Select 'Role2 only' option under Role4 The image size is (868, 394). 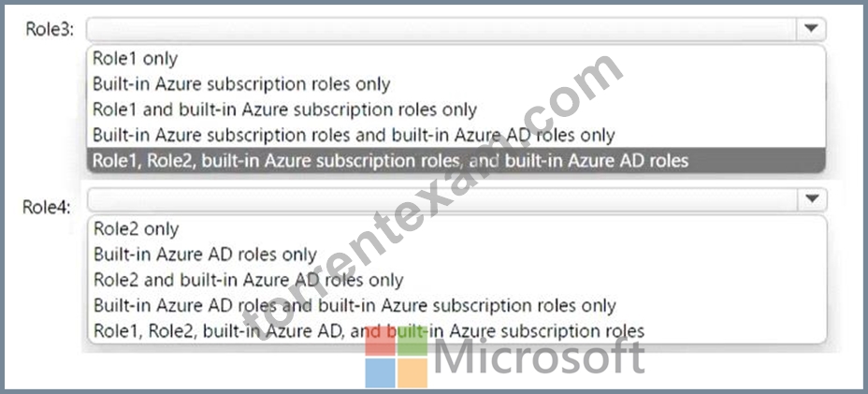click(137, 229)
